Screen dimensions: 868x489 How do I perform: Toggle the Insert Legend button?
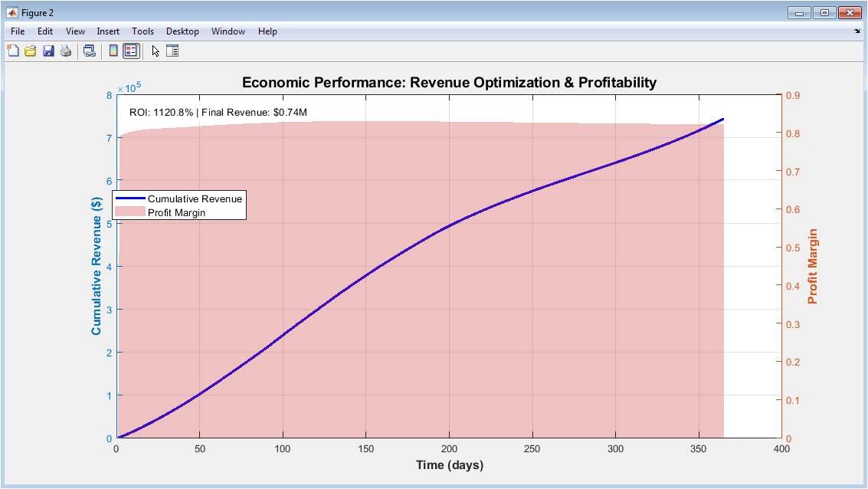(131, 51)
